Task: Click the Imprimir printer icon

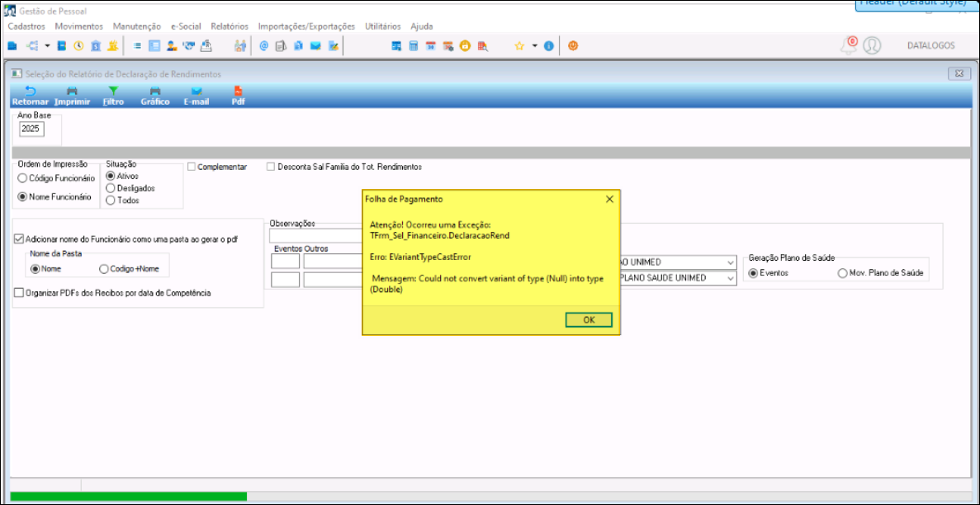Action: [72, 92]
